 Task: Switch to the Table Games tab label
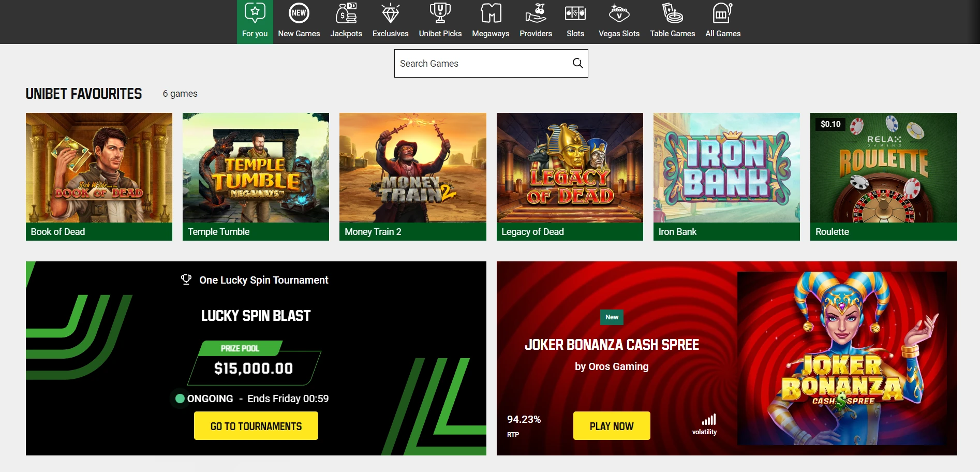tap(672, 34)
